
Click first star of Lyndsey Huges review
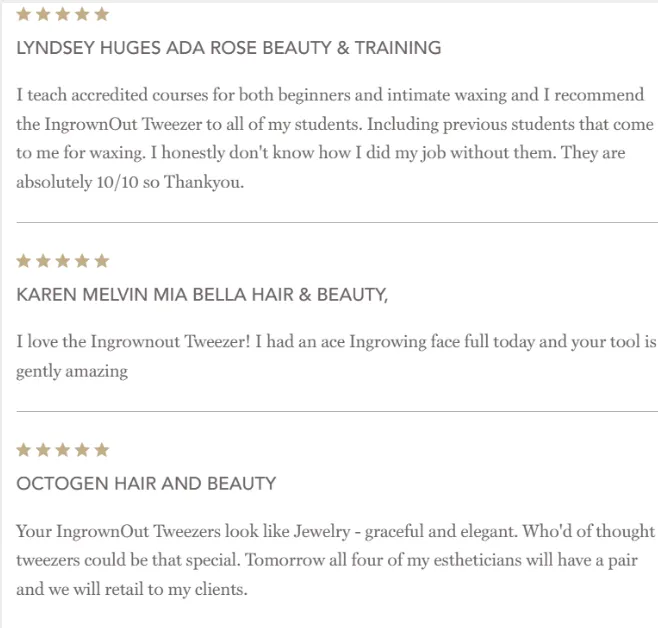pyautogui.click(x=24, y=15)
